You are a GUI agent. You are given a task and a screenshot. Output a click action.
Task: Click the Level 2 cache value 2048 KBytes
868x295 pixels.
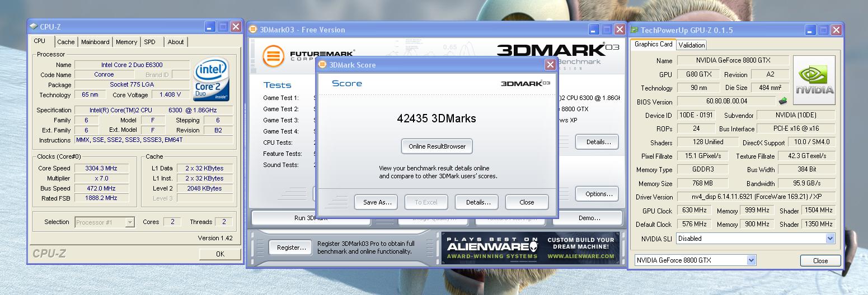[x=204, y=188]
